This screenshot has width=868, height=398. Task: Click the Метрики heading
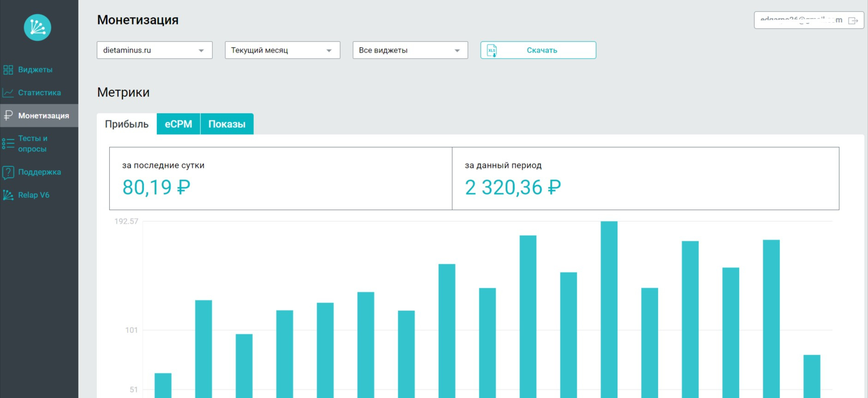click(123, 92)
